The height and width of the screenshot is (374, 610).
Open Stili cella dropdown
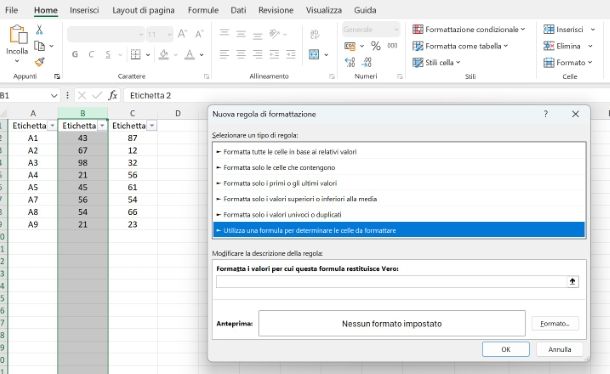click(x=436, y=62)
